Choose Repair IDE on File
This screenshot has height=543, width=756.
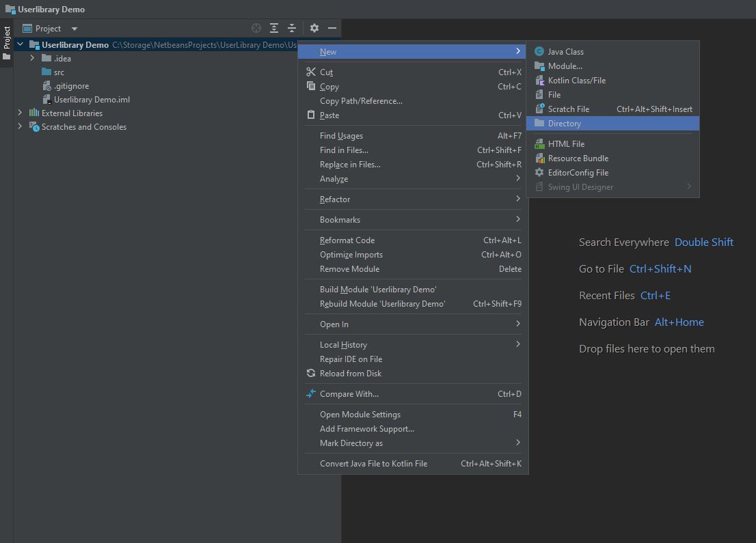pos(413,359)
